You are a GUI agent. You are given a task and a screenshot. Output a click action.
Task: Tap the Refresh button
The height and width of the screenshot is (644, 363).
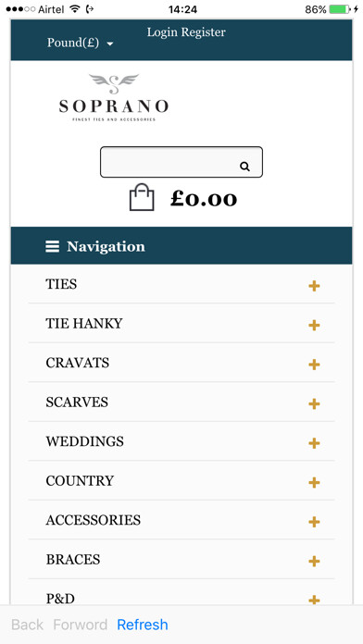point(143,625)
